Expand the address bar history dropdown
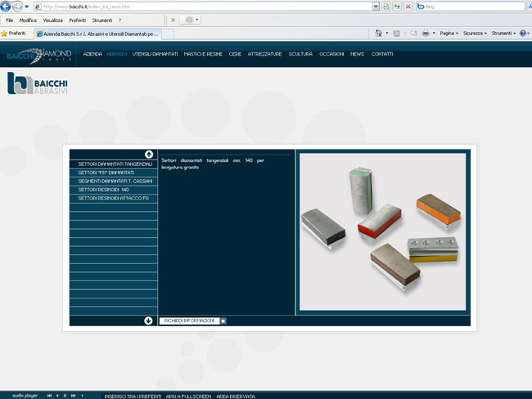 (376, 7)
